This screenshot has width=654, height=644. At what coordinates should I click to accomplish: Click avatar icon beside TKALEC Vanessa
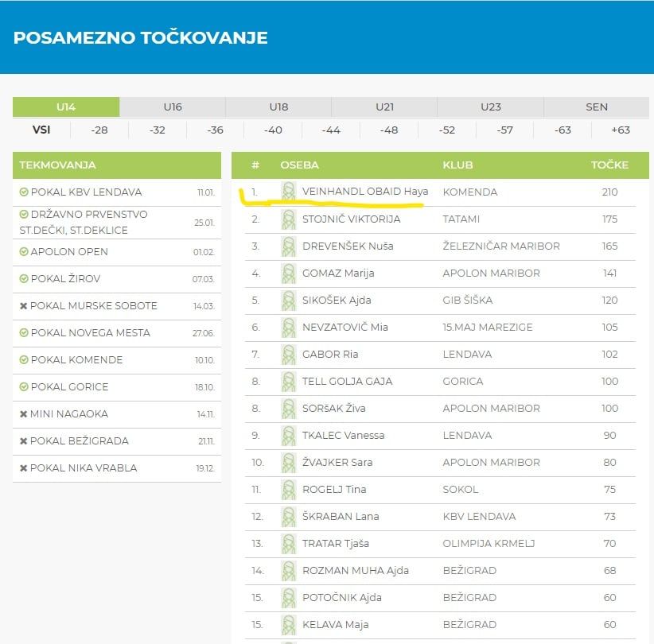[x=288, y=435]
